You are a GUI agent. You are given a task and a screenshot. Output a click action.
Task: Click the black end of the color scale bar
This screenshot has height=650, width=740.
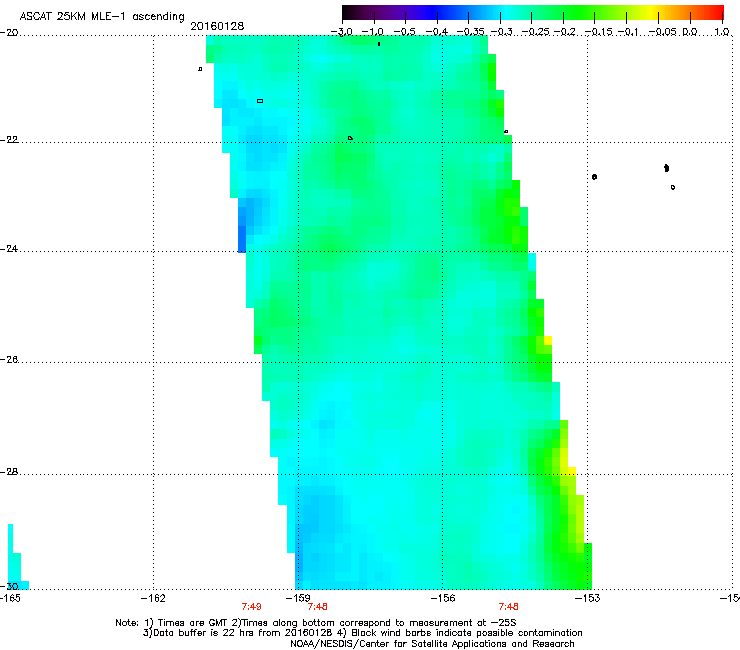click(348, 12)
